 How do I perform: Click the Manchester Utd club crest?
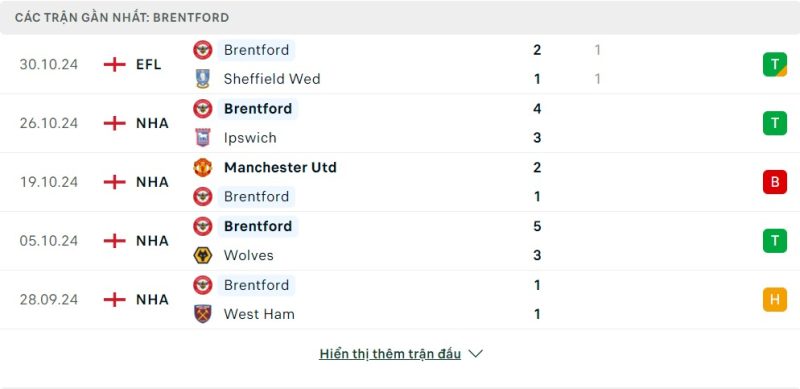click(203, 167)
